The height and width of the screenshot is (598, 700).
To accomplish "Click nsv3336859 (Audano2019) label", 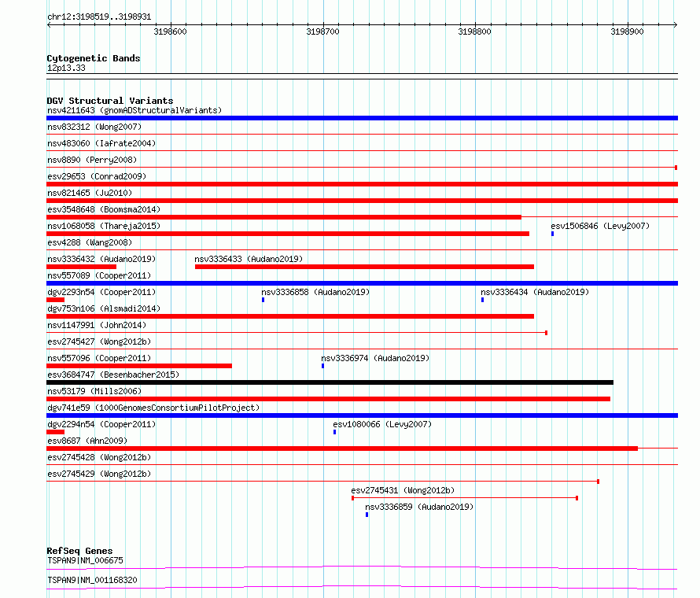I will click(419, 507).
